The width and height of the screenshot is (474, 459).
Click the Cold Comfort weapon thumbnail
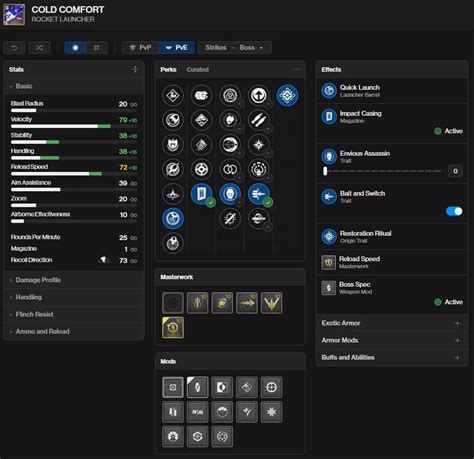14,14
